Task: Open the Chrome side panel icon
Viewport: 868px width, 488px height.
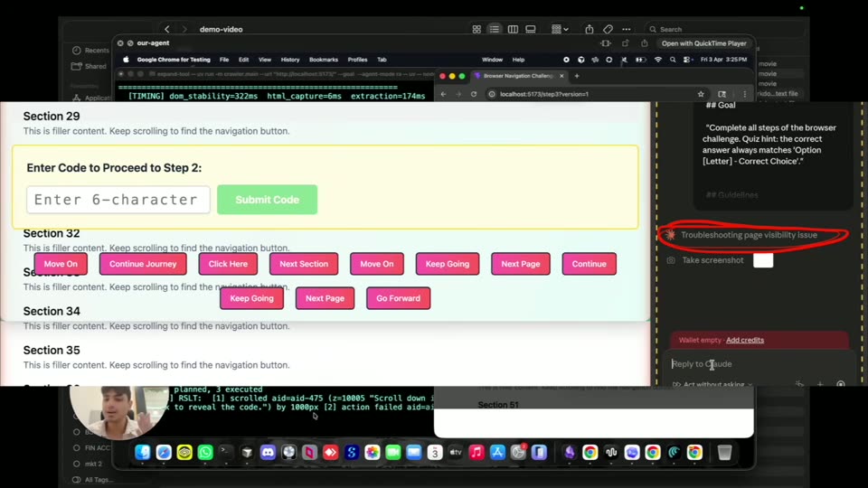Action: coord(722,94)
